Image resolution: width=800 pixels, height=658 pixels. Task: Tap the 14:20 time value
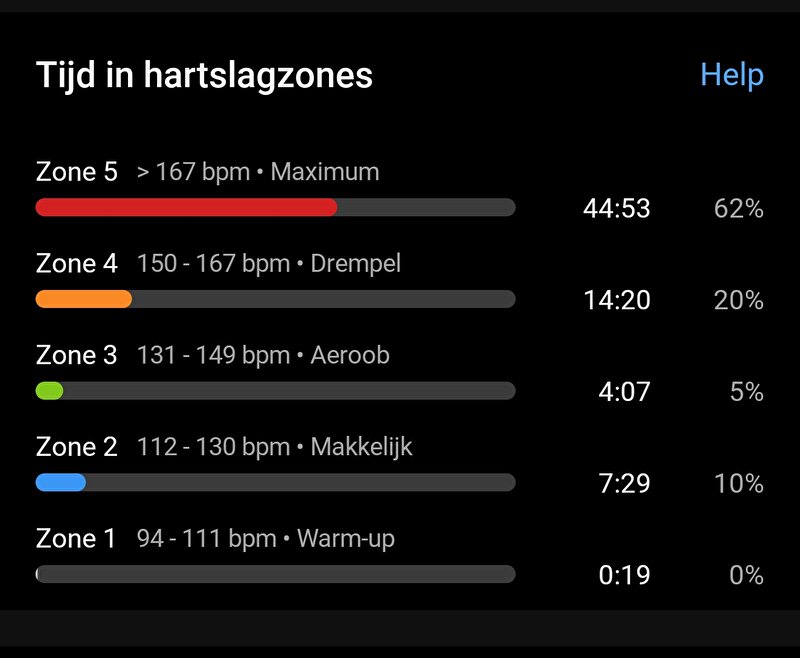point(617,300)
